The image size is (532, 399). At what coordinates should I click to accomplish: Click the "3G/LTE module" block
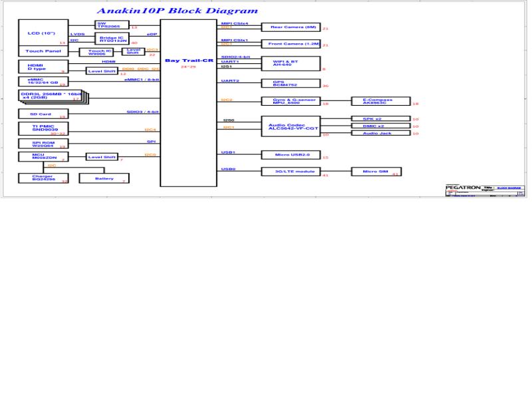(291, 172)
